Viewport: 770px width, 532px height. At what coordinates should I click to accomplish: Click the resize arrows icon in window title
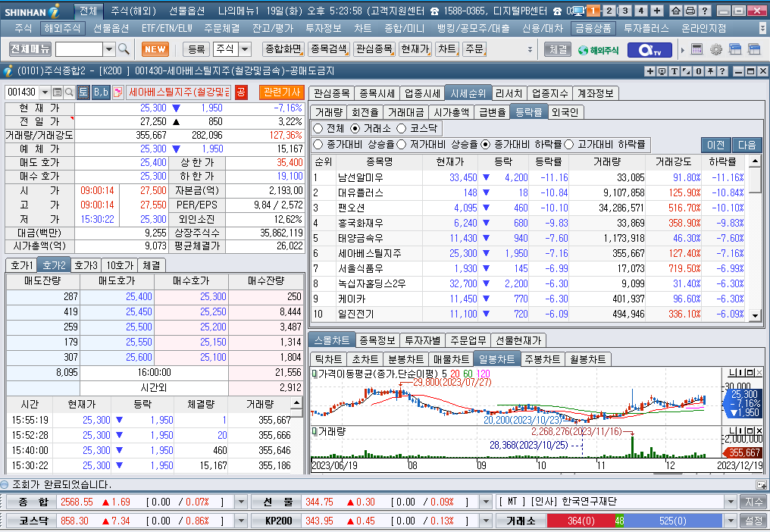687,71
